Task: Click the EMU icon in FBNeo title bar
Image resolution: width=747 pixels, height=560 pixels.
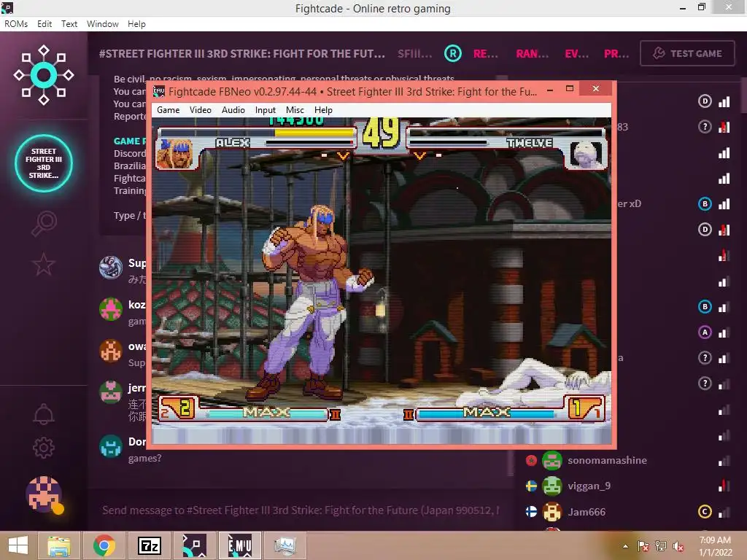Action: [158, 91]
